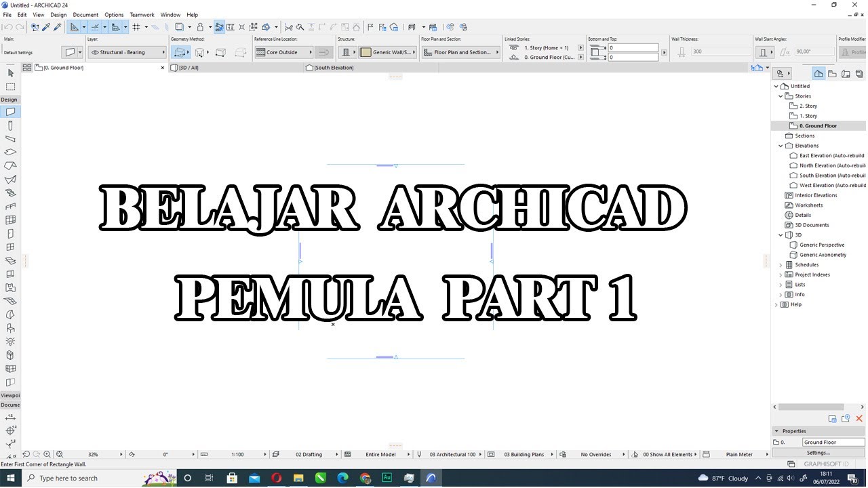This screenshot has height=488, width=868.
Task: Click the Redo arrow in the toolbar
Action: click(x=20, y=27)
